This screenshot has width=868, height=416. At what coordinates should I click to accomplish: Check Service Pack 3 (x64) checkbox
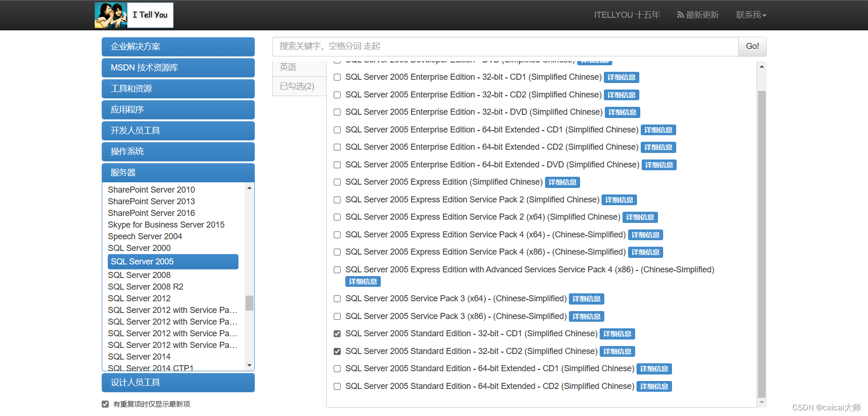(337, 299)
